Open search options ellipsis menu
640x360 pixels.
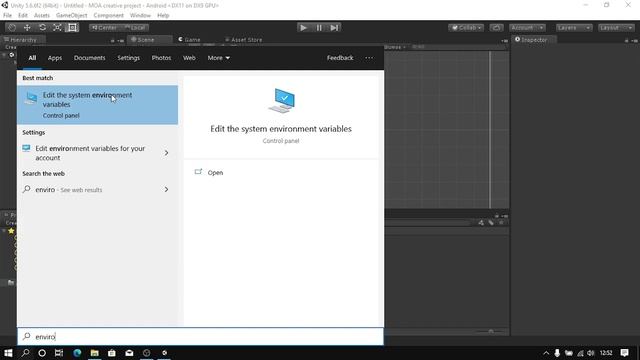pyautogui.click(x=369, y=58)
